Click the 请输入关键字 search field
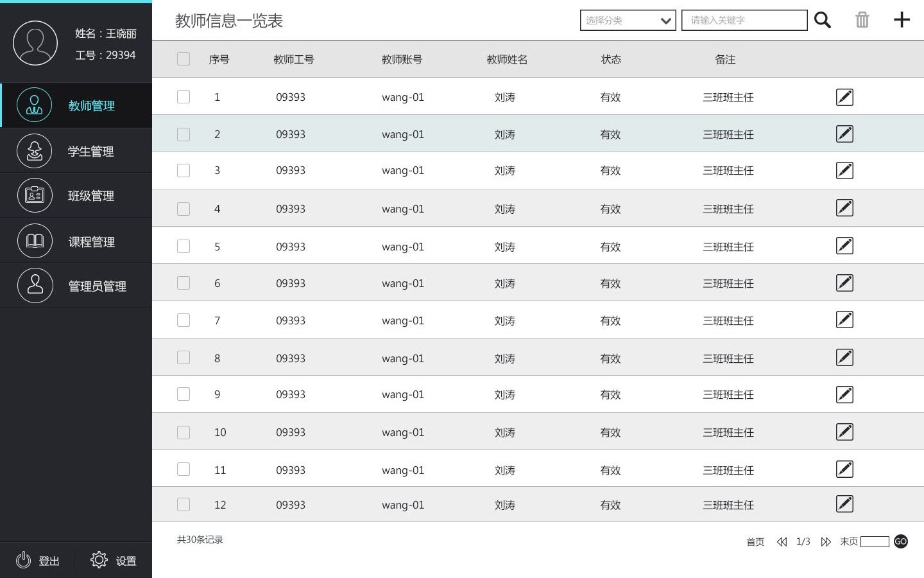Image resolution: width=924 pixels, height=578 pixels. point(744,20)
